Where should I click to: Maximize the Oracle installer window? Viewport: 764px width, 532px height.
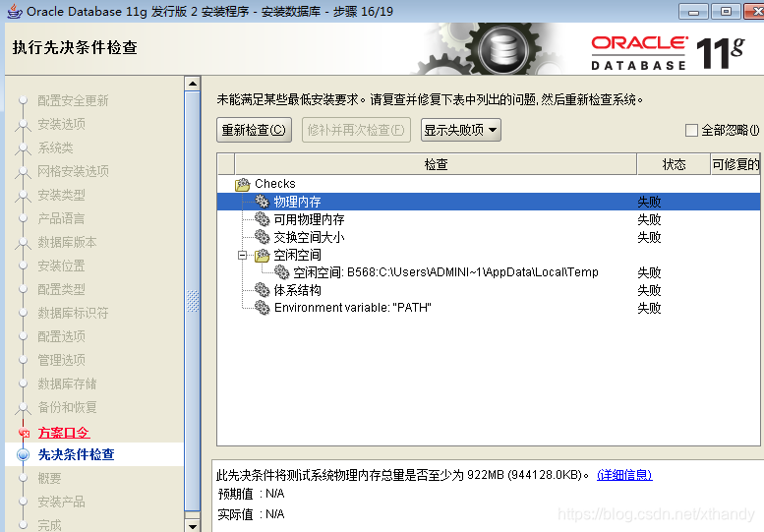726,11
